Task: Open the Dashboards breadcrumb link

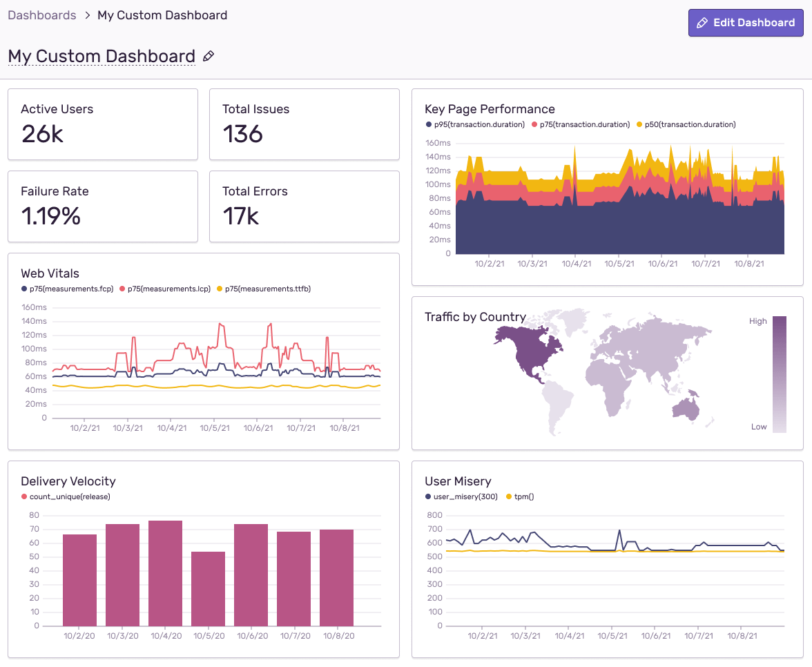Action: pyautogui.click(x=41, y=14)
